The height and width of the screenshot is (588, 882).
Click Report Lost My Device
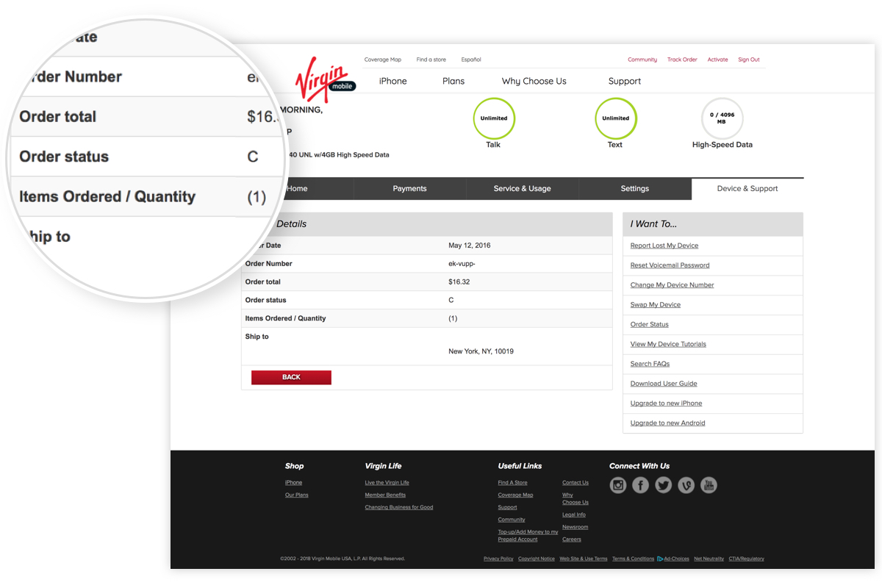click(x=664, y=245)
